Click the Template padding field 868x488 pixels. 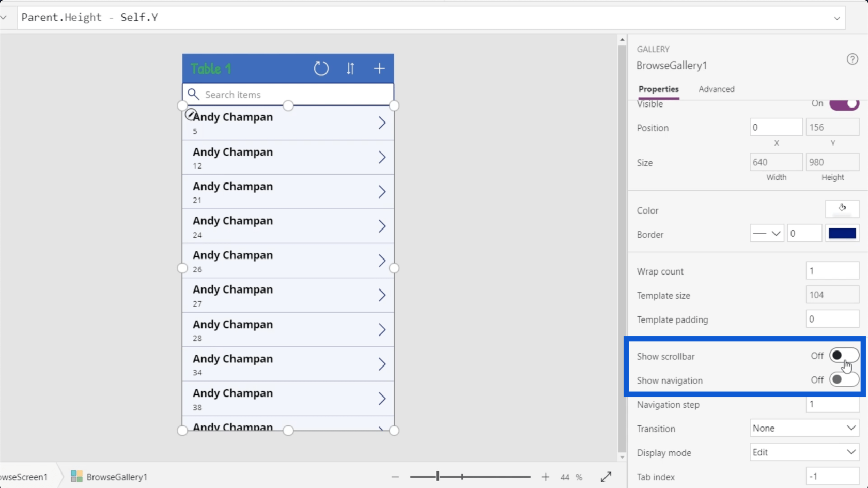click(x=832, y=319)
